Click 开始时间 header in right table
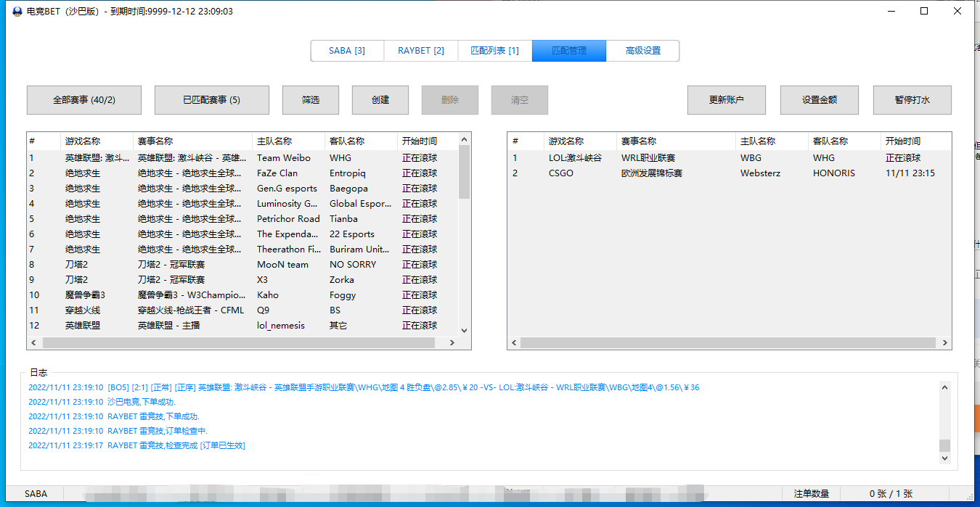Image resolution: width=980 pixels, height=507 pixels. (903, 141)
